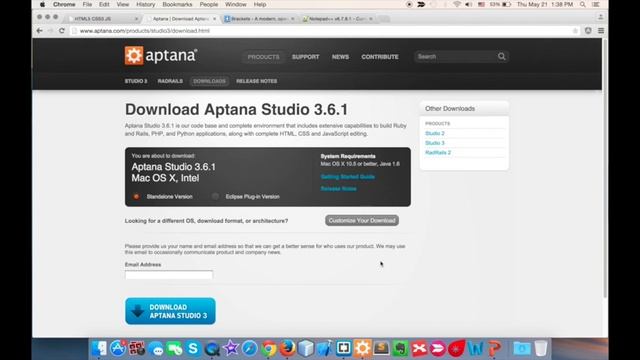Open the NEWS nav item

point(340,57)
